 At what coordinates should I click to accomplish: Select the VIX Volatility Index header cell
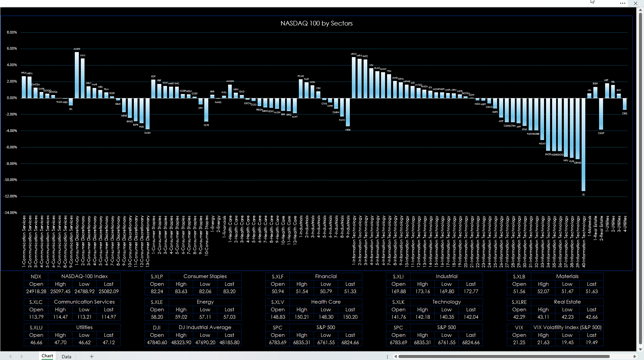point(567,327)
